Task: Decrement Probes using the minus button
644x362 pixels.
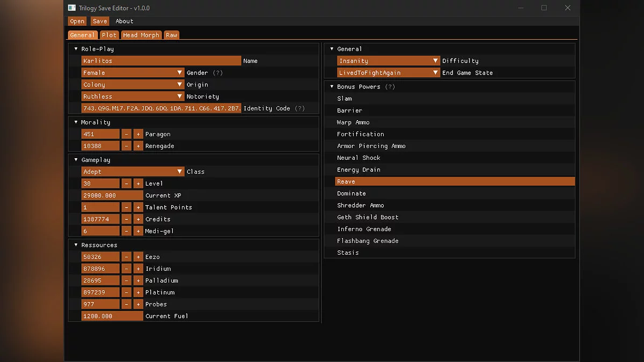Action: [x=126, y=304]
